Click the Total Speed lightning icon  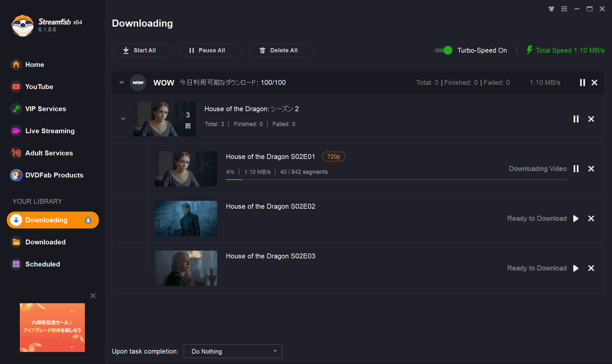pyautogui.click(x=529, y=50)
